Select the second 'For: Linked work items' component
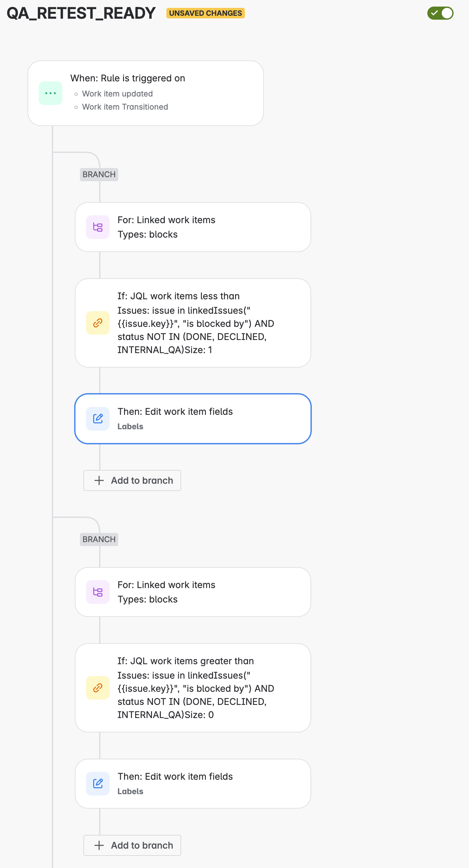 coord(193,592)
